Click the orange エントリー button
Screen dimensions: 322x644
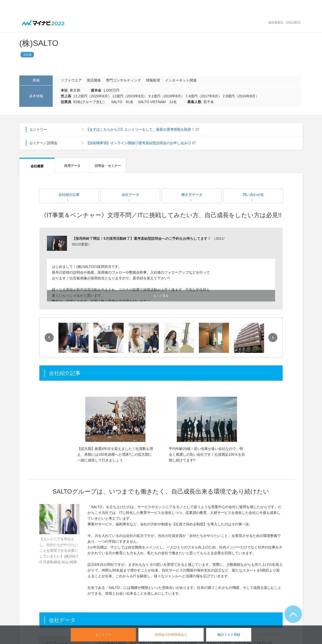pos(103,634)
